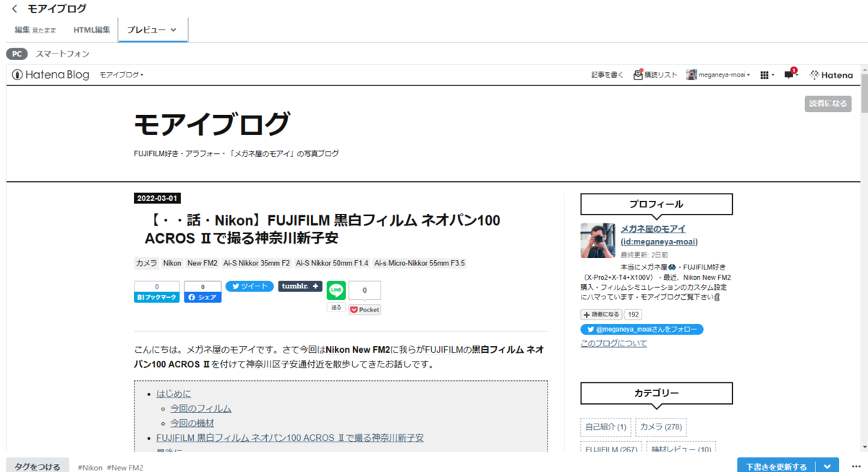Click the Ai-S Nikkor 35mm F2 tag
This screenshot has width=868, height=472.
click(257, 263)
